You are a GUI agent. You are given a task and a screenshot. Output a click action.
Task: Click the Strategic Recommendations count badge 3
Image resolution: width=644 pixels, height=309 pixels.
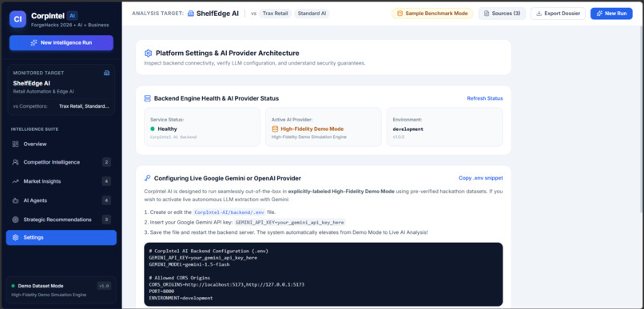point(106,220)
